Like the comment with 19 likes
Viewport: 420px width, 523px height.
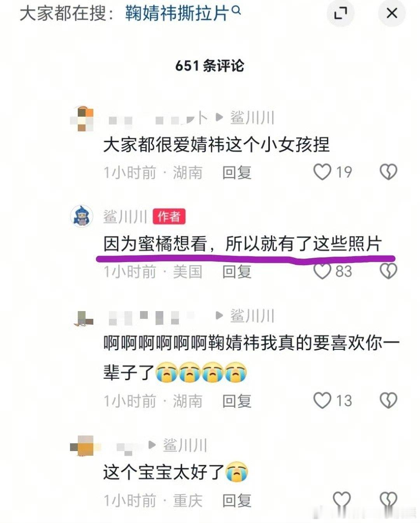[x=322, y=172]
